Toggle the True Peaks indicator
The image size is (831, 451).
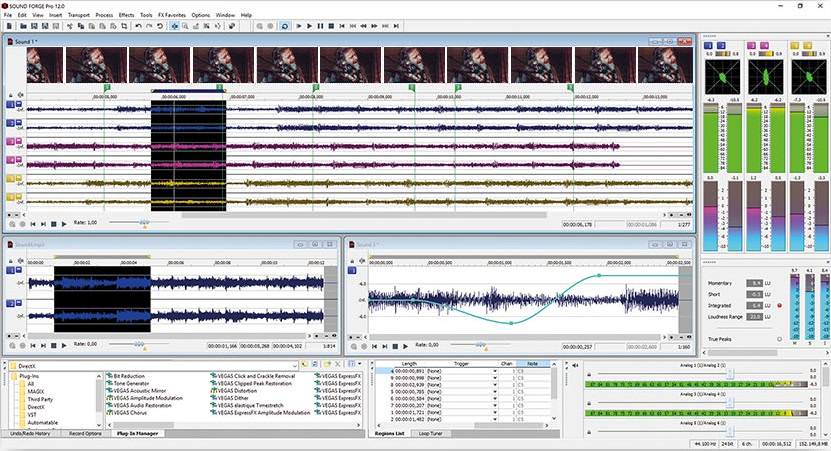pos(779,339)
